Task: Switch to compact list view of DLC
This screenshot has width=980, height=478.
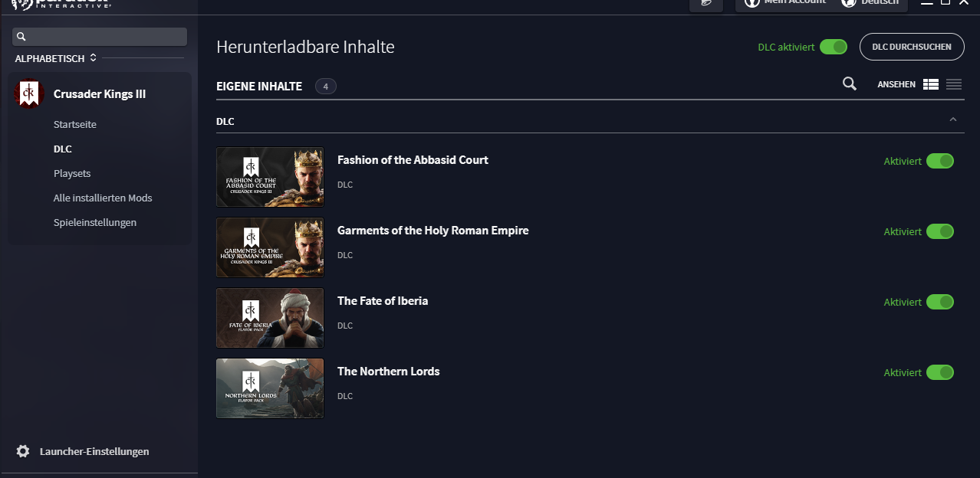Action: click(x=953, y=84)
